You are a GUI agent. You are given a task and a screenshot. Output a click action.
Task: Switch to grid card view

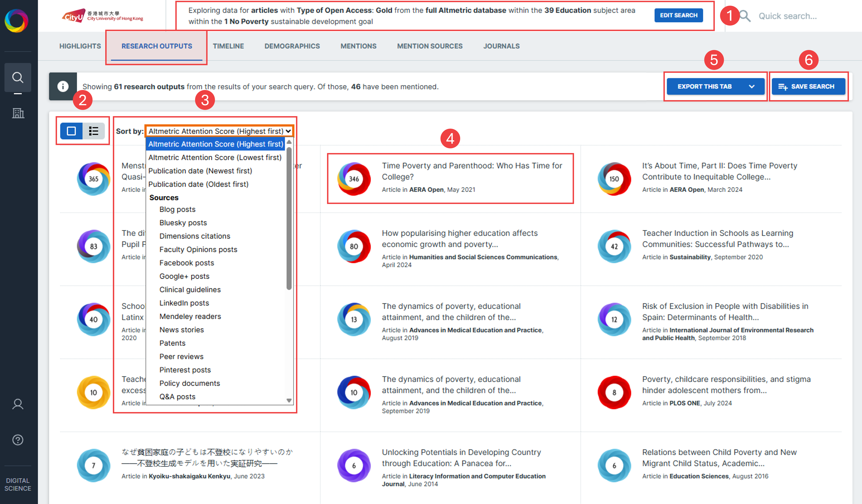(x=71, y=131)
